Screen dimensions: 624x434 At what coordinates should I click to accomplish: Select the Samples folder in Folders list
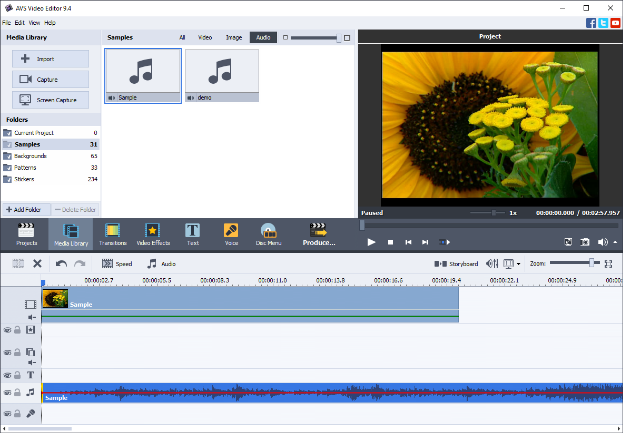[x=28, y=144]
